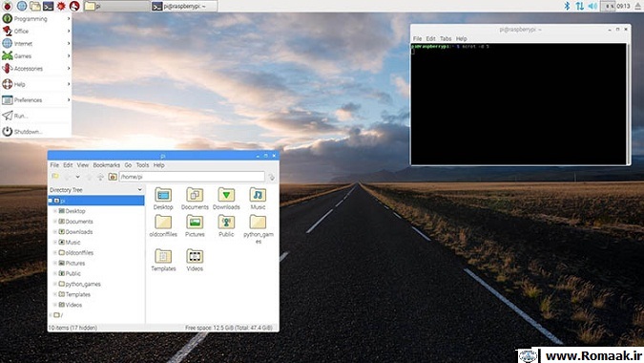Screen dimensions: 644x363
Task: Select Public in directory tree
Action: [73, 274]
